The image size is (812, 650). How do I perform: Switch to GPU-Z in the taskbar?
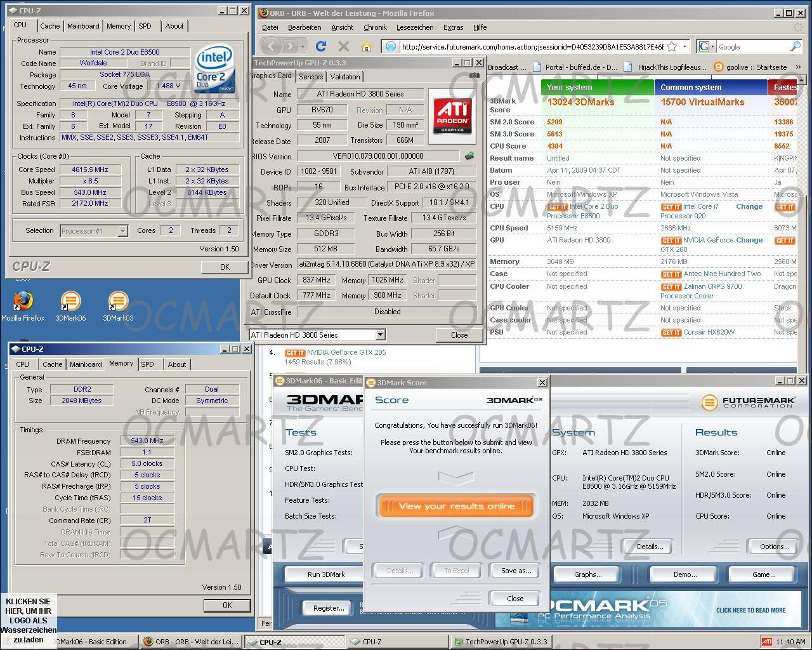[x=501, y=642]
